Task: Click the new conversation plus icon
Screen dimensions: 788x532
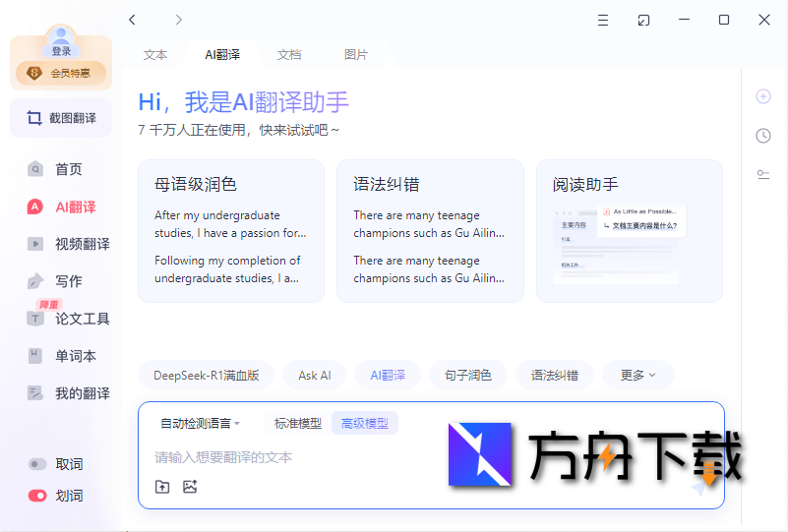Action: [x=763, y=96]
